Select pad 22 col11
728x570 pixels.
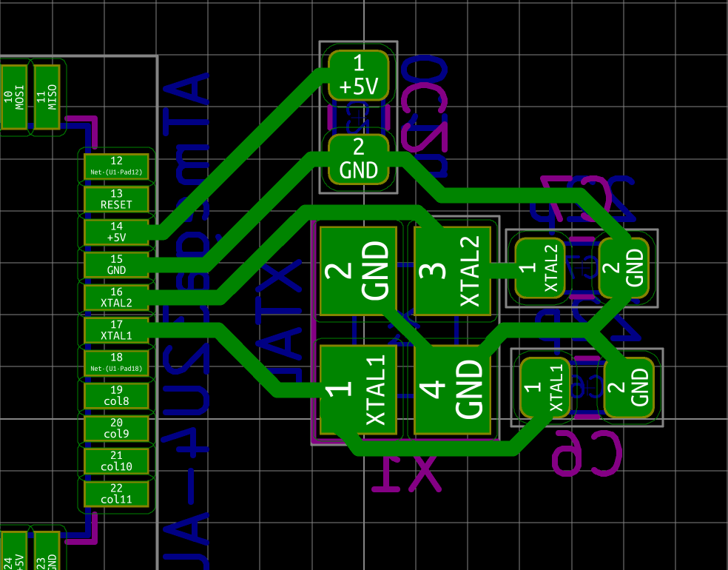[x=116, y=494]
